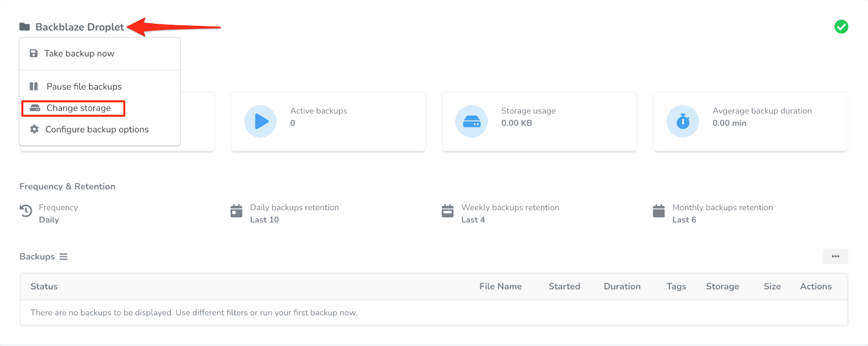This screenshot has width=868, height=346.
Task: Click the gear icon for Configure backup options
Action: tap(34, 129)
